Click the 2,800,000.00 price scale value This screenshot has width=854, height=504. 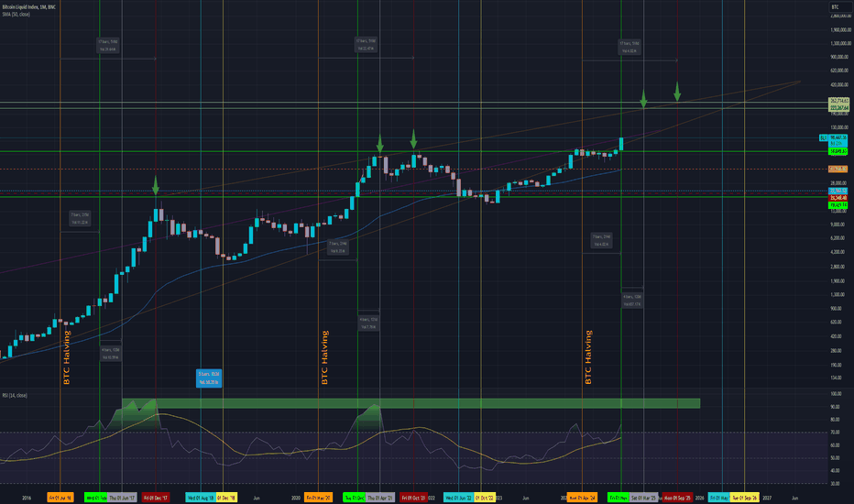pos(840,16)
